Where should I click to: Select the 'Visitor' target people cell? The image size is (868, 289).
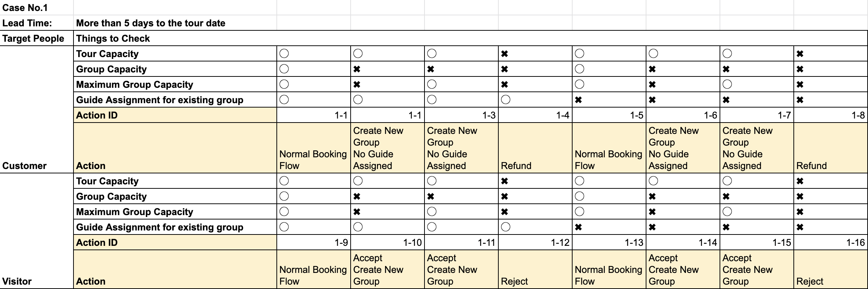[x=17, y=281]
